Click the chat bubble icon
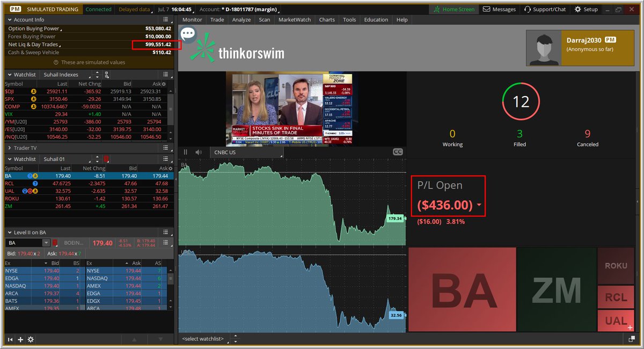The height and width of the screenshot is (349, 644). point(188,34)
